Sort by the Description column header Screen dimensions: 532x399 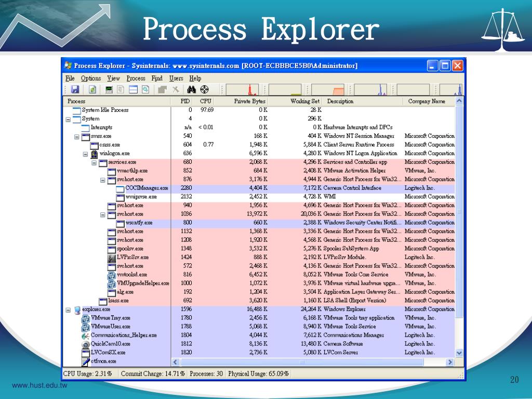click(363, 101)
